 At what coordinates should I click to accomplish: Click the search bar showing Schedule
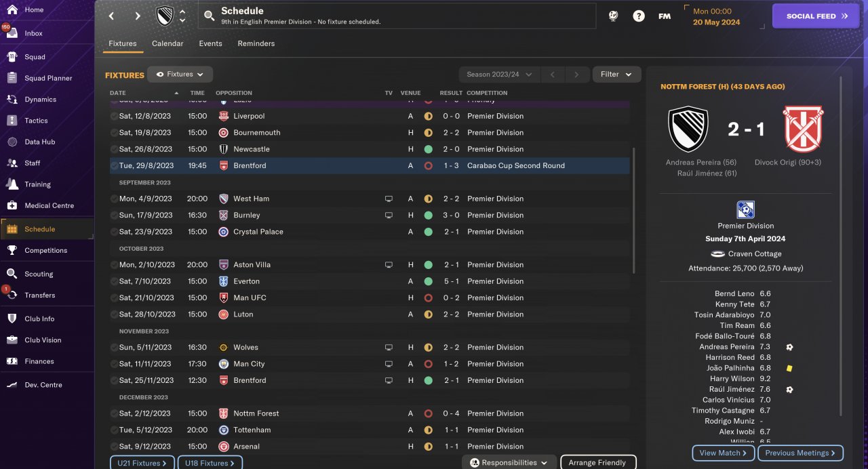pos(397,16)
